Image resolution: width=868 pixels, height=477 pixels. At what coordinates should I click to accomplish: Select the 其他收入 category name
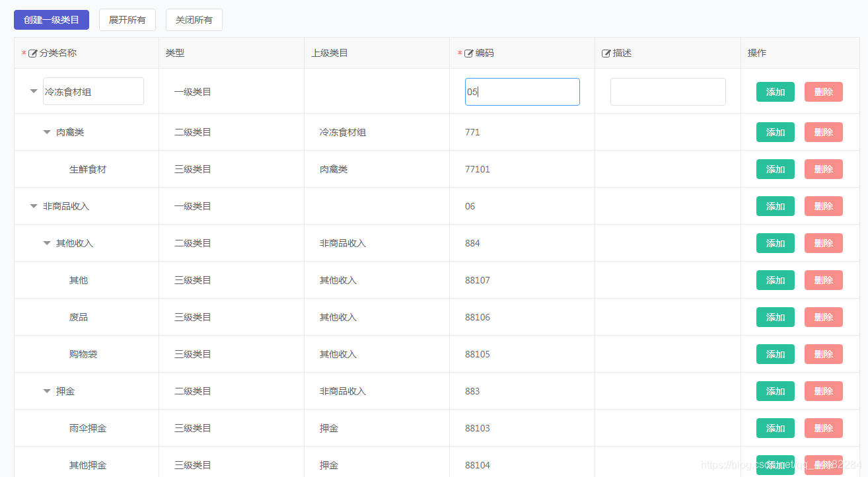(x=75, y=243)
